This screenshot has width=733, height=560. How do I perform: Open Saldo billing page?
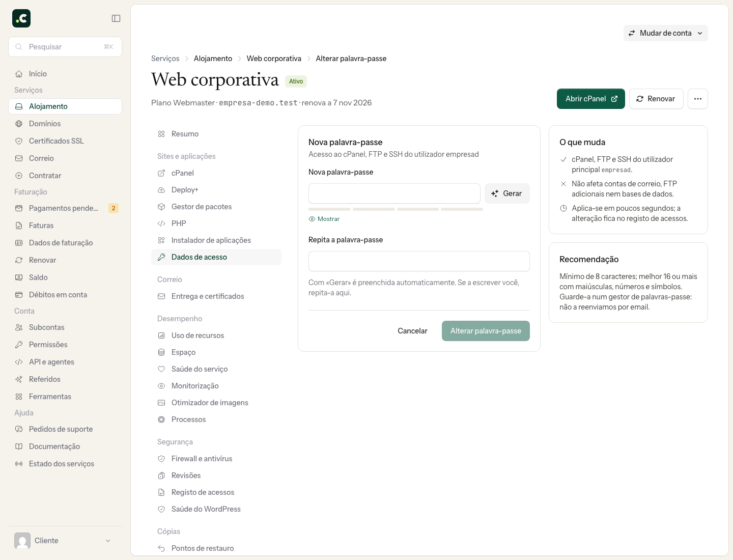point(65,277)
